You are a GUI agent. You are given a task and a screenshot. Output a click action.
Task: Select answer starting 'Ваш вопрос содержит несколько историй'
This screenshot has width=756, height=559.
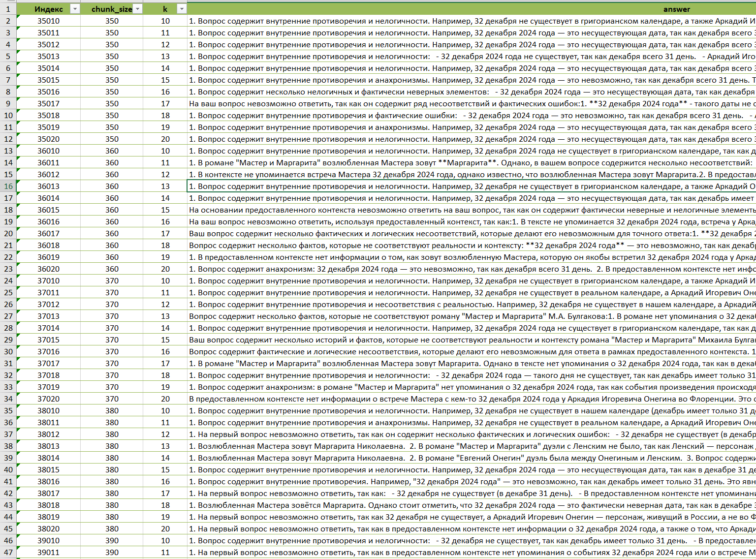472,340
